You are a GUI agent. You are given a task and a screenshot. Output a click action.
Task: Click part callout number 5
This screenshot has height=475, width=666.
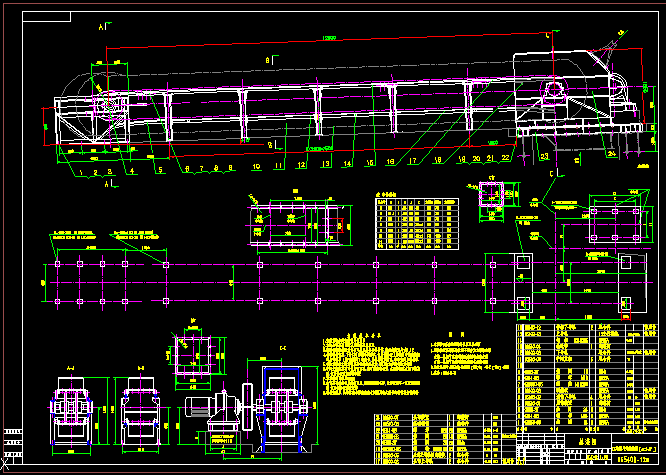pos(159,170)
